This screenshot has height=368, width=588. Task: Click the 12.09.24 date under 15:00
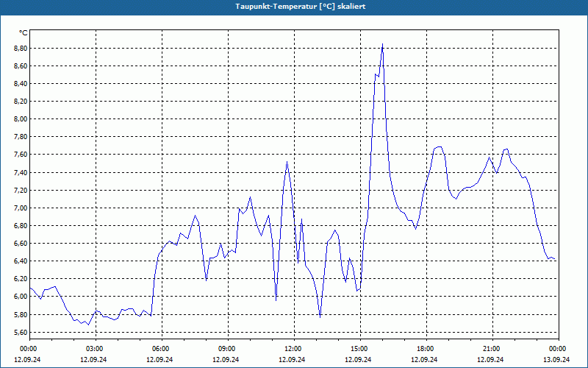point(358,359)
